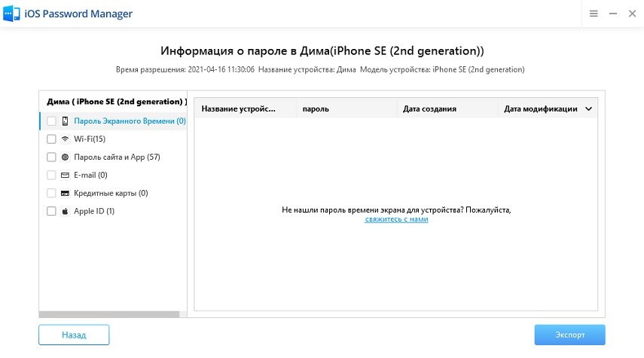Minimize the iOS Password Manager window
This screenshot has height=358, width=644.
[613, 14]
